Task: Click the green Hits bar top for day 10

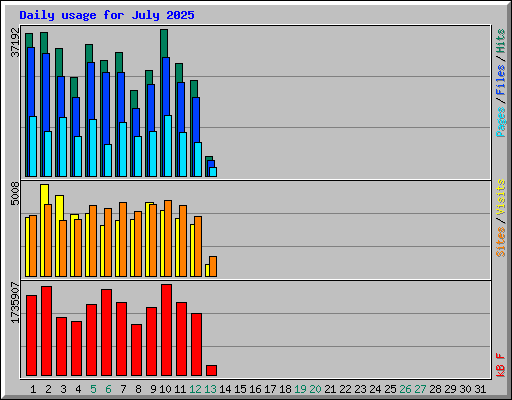Action: tap(164, 43)
